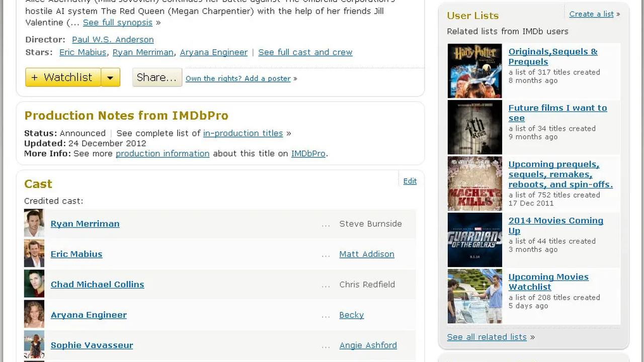
Task: Open the See full synopsis link
Action: click(x=118, y=22)
